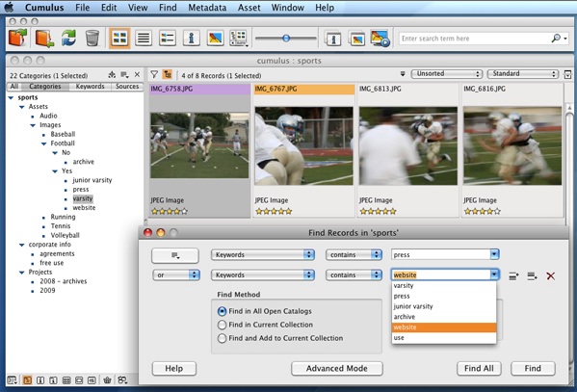
Task: Remove the search condition with the red X
Action: 550,275
